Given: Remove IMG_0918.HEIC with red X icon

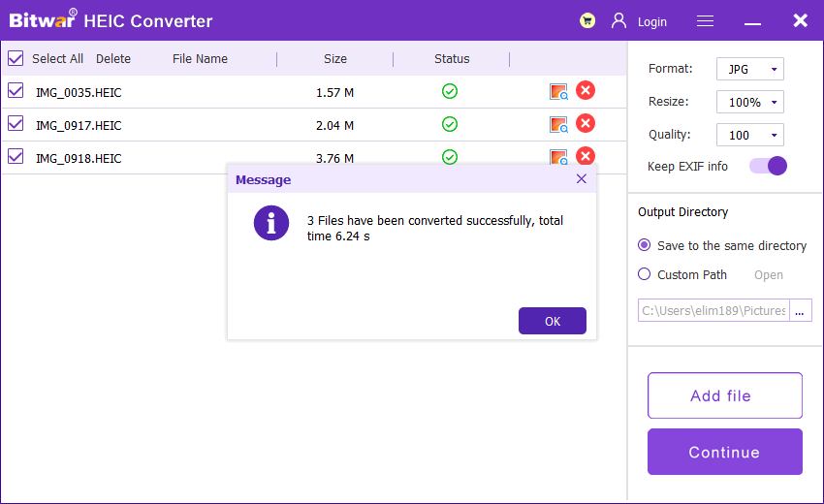Looking at the screenshot, I should coord(586,156).
